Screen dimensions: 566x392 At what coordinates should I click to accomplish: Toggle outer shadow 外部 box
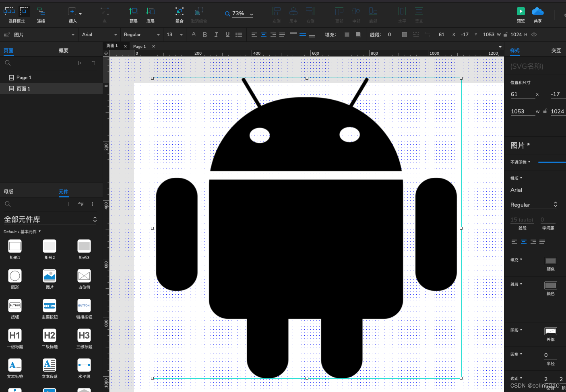(551, 331)
